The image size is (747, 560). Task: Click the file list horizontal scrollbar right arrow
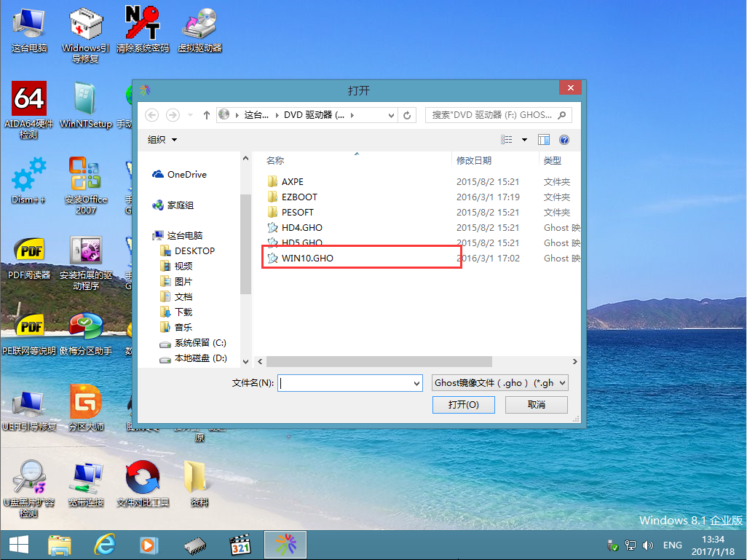(574, 362)
